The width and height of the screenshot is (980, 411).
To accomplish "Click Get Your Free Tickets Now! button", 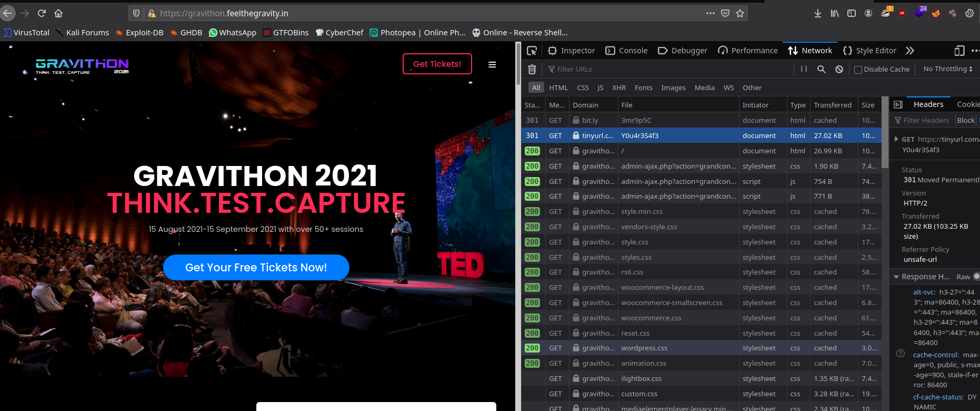I will [256, 268].
